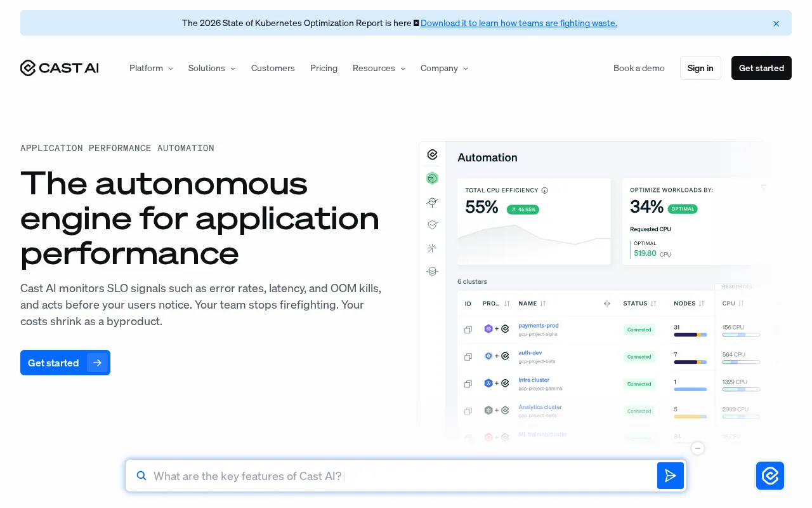812x508 pixels.
Task: Click the CPU bar under 156 CPU
Action: 741,335
